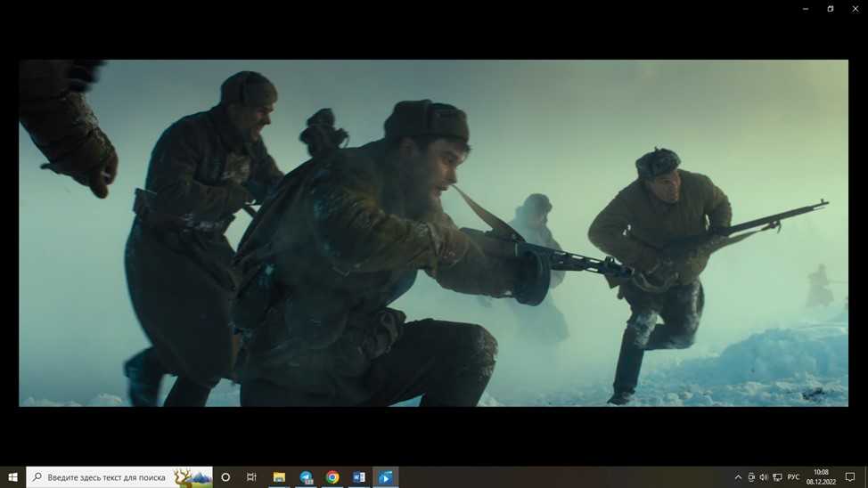The height and width of the screenshot is (488, 868).
Task: Minimize the video player window
Action: click(806, 9)
